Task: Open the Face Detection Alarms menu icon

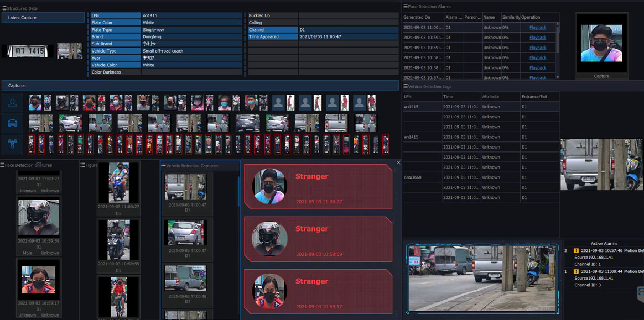Action: pyautogui.click(x=406, y=7)
